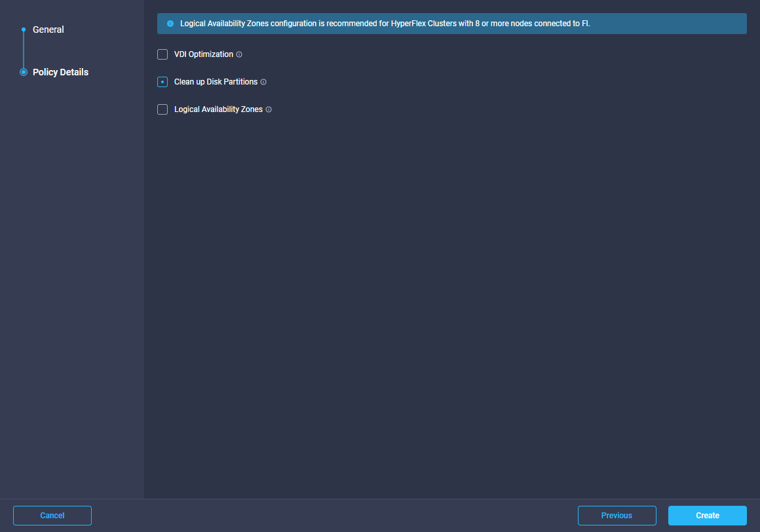Select the Policy Details step label
760x532 pixels.
(x=60, y=72)
